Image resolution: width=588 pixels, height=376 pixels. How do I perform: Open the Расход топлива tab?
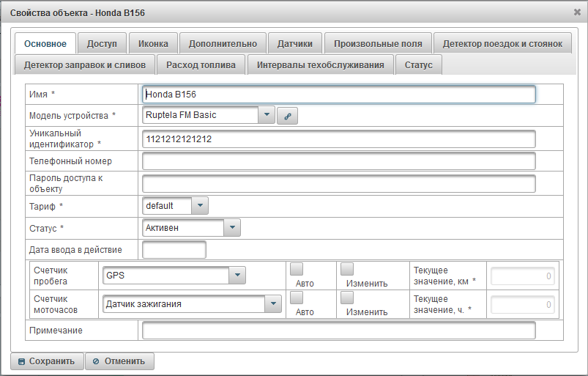pyautogui.click(x=201, y=65)
